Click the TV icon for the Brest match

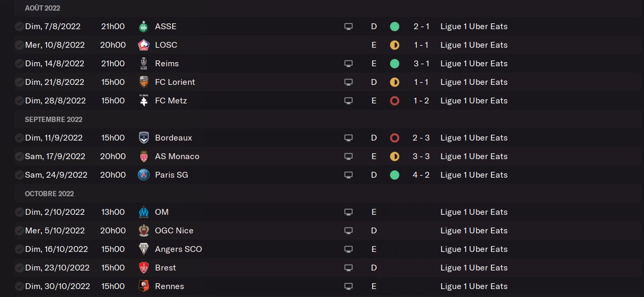pyautogui.click(x=349, y=268)
